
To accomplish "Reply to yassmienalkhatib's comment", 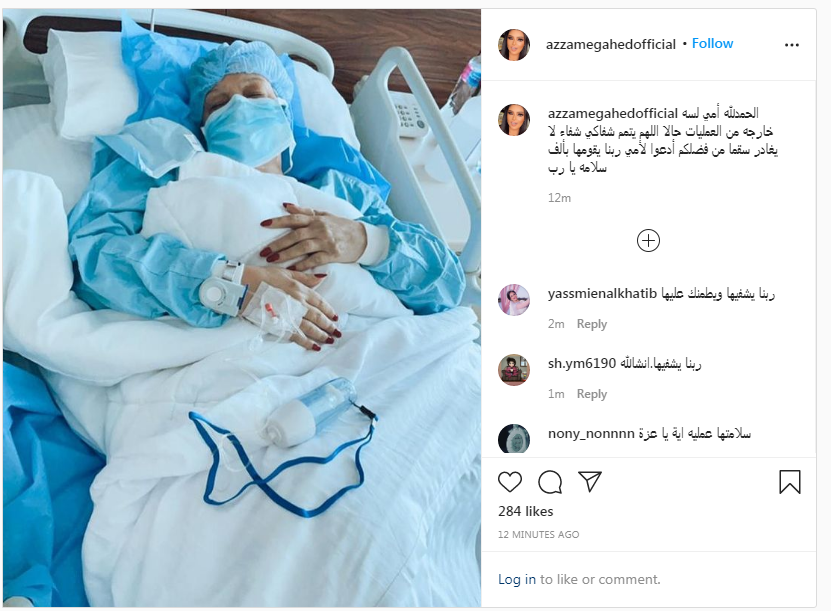I will [591, 324].
